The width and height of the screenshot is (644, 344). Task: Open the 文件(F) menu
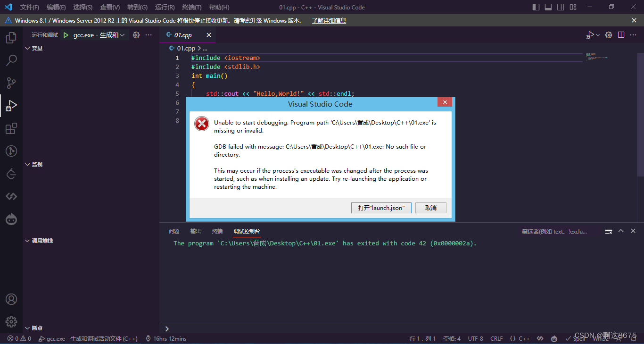(x=30, y=7)
